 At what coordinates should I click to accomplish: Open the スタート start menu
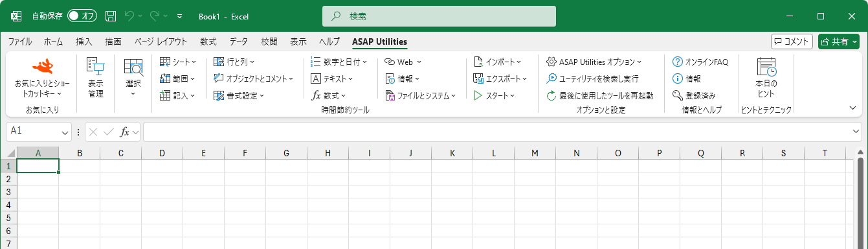pyautogui.click(x=494, y=95)
